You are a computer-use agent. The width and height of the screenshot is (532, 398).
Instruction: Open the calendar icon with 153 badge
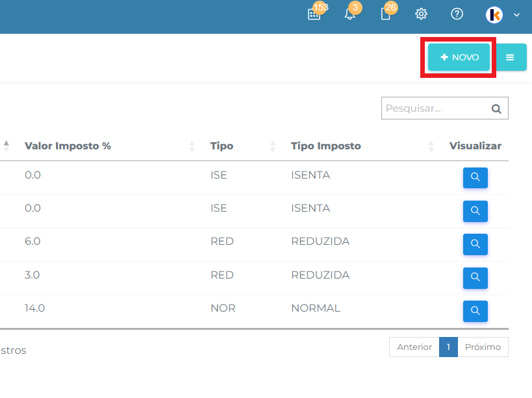click(314, 14)
